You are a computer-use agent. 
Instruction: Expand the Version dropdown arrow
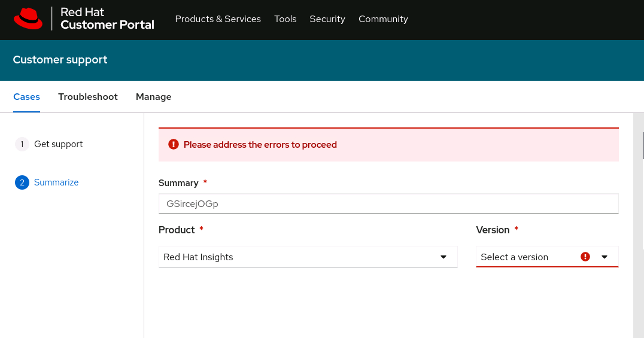pyautogui.click(x=604, y=257)
